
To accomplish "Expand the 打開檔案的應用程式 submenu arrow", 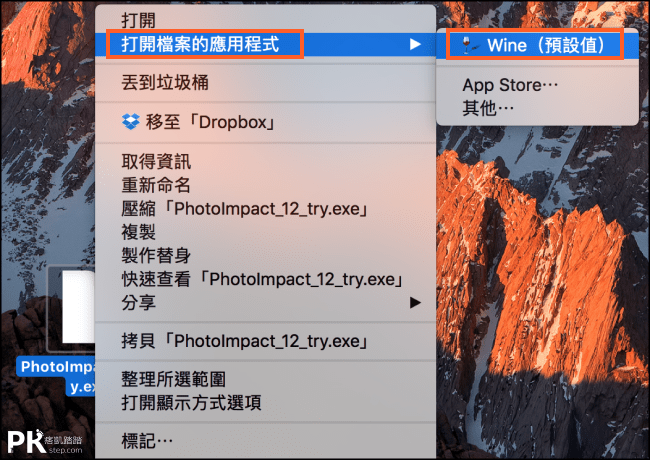I will pyautogui.click(x=415, y=44).
